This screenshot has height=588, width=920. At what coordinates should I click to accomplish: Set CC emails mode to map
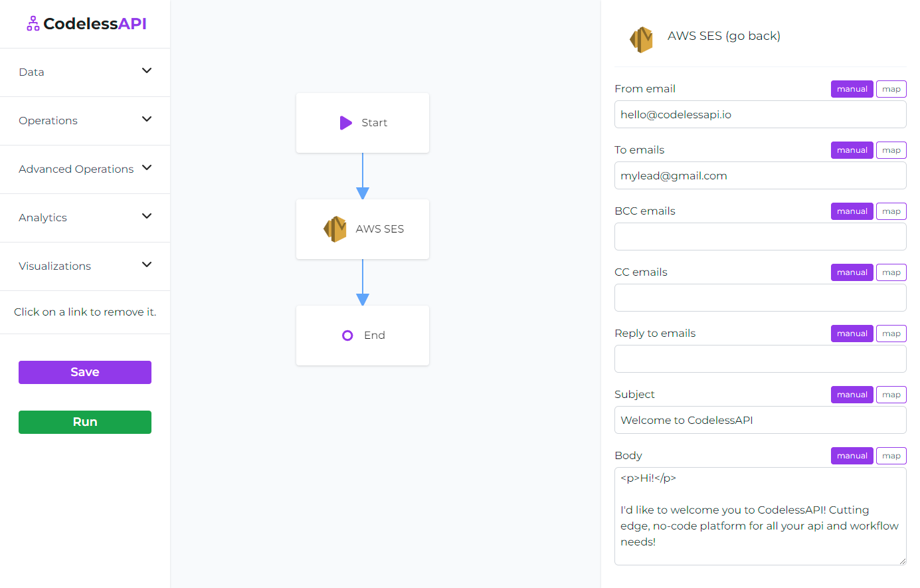pyautogui.click(x=891, y=272)
